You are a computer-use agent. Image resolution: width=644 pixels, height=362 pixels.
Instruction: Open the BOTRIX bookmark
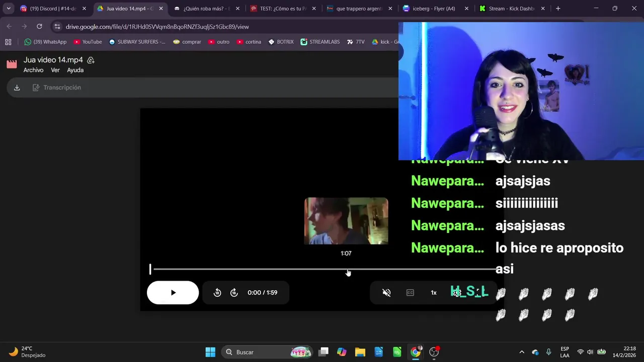(x=281, y=42)
